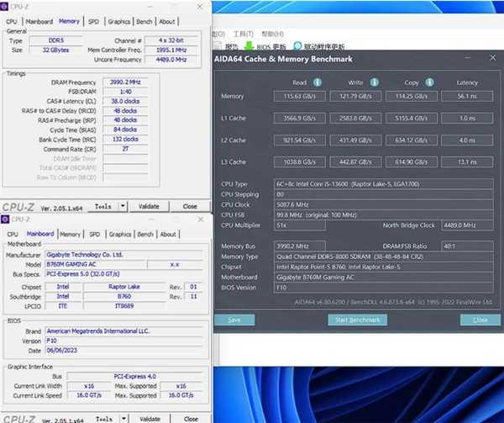Open the About tab in Mainboard CPU-Z window
Image resolution: width=504 pixels, height=423 pixels.
(168, 235)
